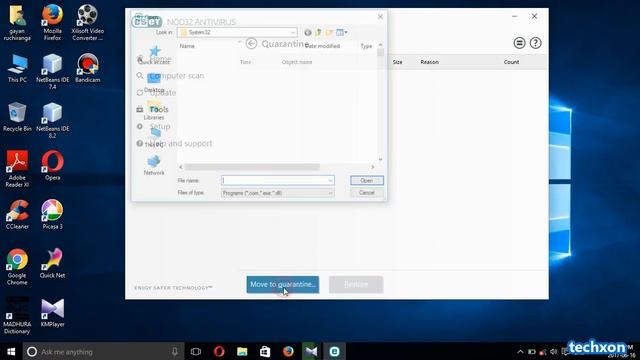Click the Open button in dialog
The image size is (640, 360).
click(367, 180)
